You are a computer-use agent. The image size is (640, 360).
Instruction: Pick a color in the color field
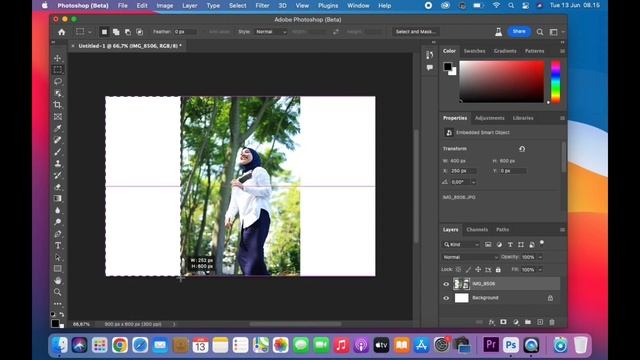coord(502,82)
